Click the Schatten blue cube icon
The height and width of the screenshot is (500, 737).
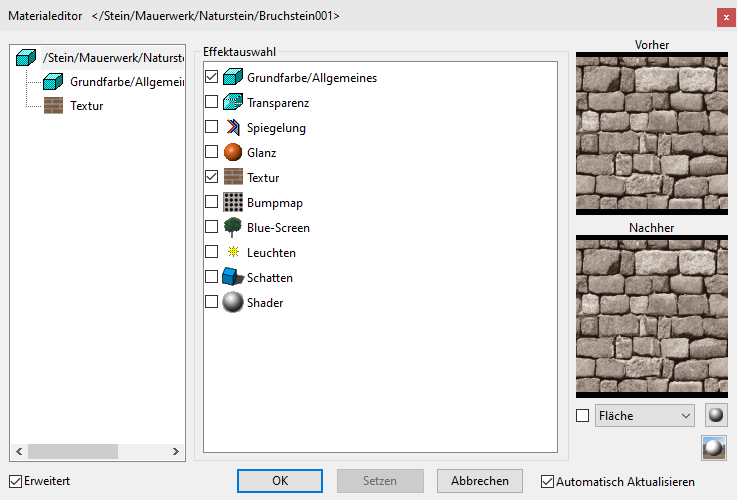click(x=233, y=277)
